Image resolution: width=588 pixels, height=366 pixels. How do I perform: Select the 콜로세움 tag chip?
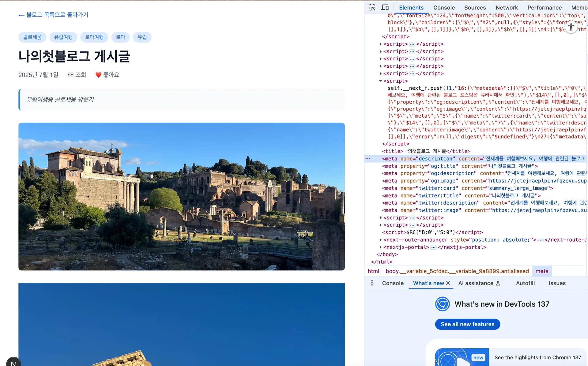pyautogui.click(x=32, y=37)
